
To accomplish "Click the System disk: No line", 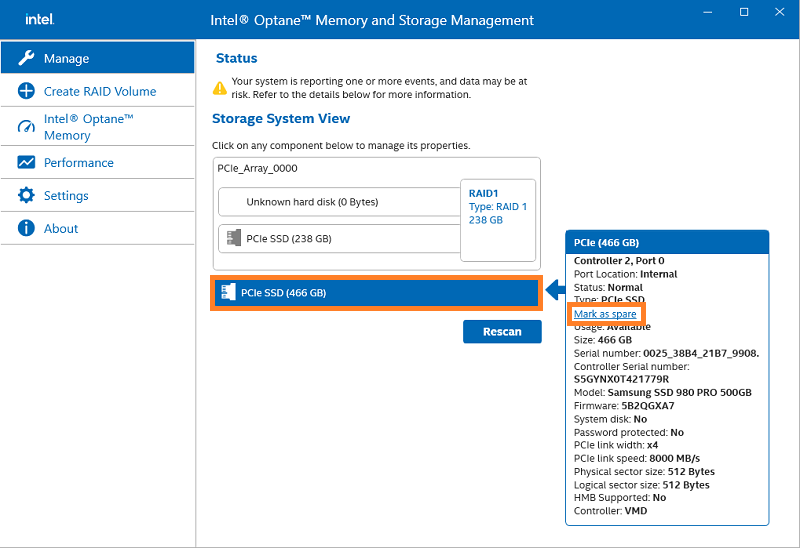I will [x=610, y=419].
